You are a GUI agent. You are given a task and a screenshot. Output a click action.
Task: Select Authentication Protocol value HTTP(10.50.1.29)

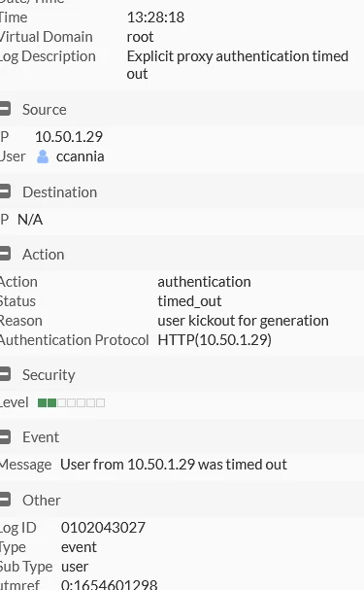[215, 340]
